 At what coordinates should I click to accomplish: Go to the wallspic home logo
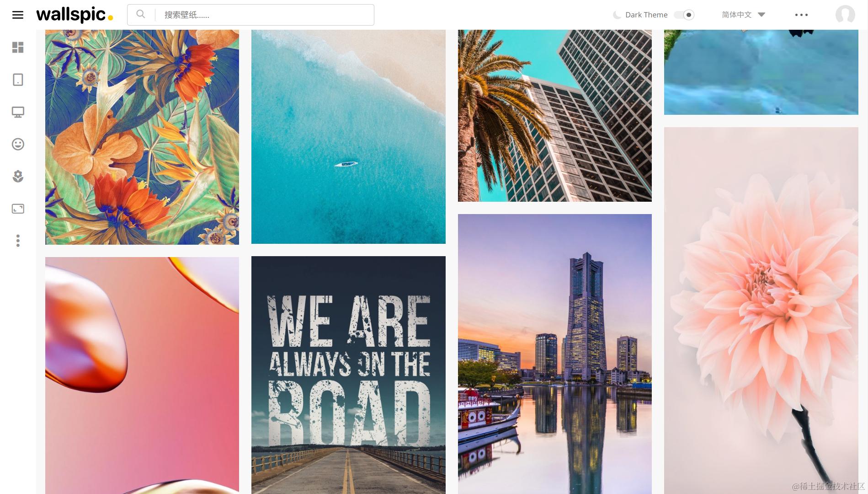point(75,15)
